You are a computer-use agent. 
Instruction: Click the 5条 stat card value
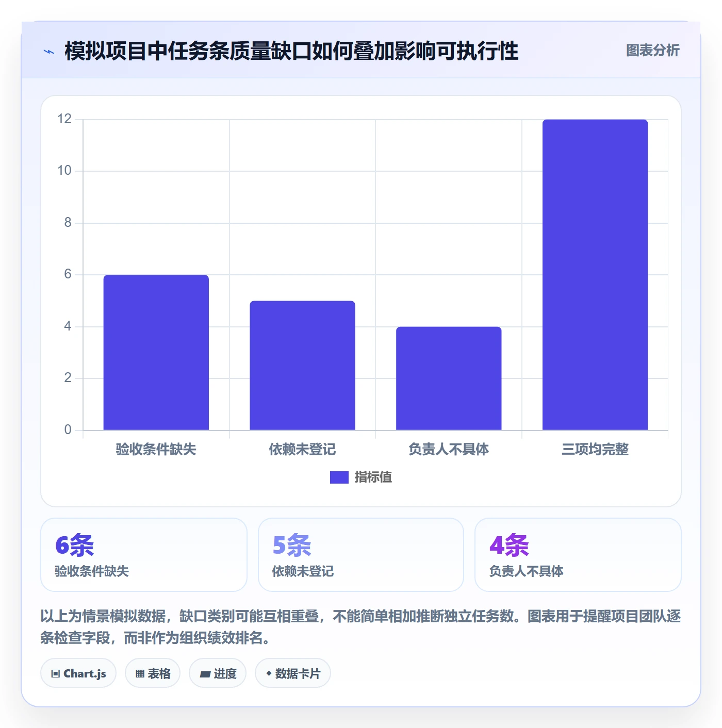pyautogui.click(x=292, y=545)
